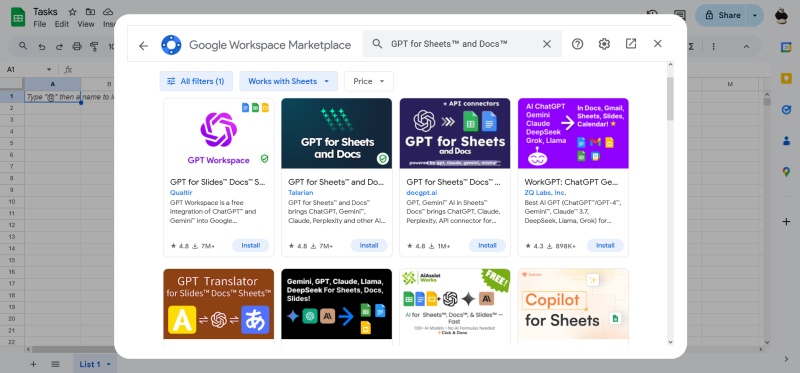Open the toolbar three-dot More menu
The width and height of the screenshot is (800, 373).
pyautogui.click(x=713, y=46)
